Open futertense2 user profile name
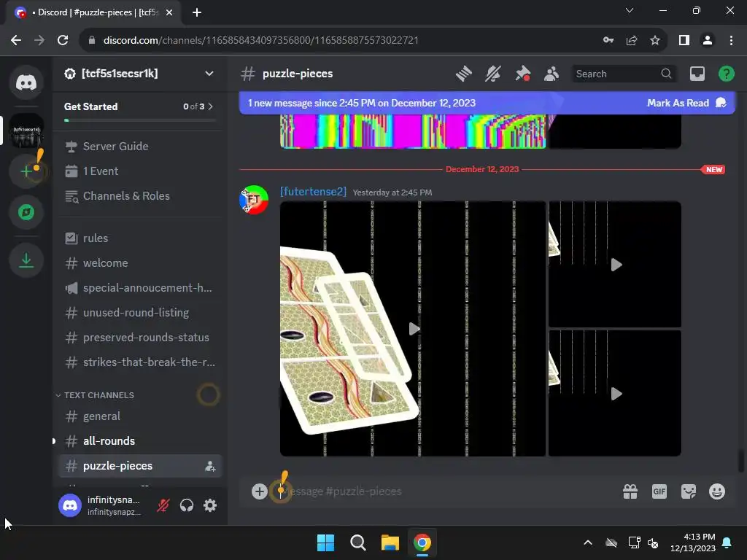 (x=313, y=192)
